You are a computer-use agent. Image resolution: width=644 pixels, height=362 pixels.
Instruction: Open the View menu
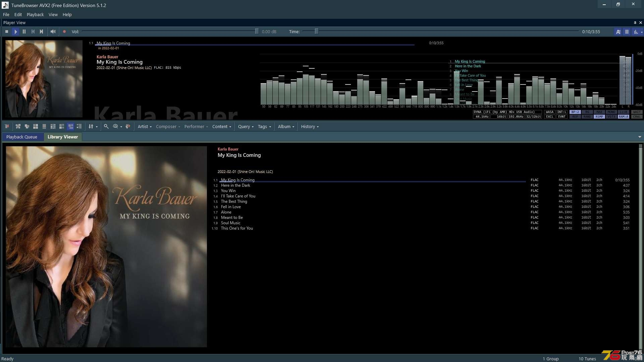pos(53,14)
